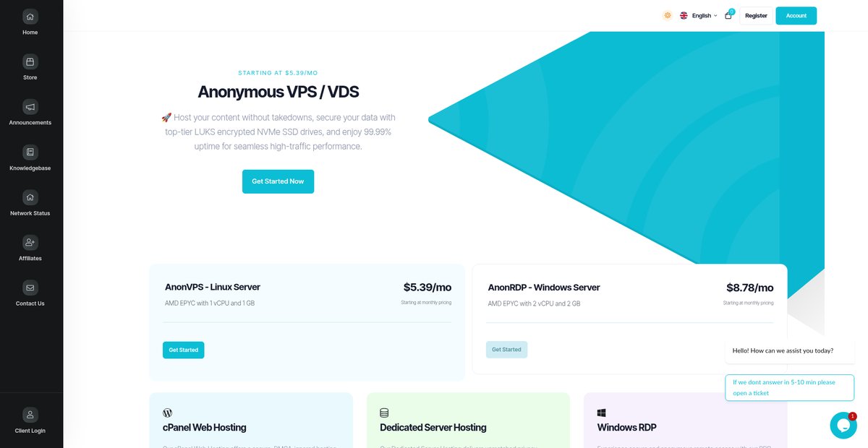This screenshot has height=448, width=868.
Task: Open Client Login user icon
Action: coord(30,415)
